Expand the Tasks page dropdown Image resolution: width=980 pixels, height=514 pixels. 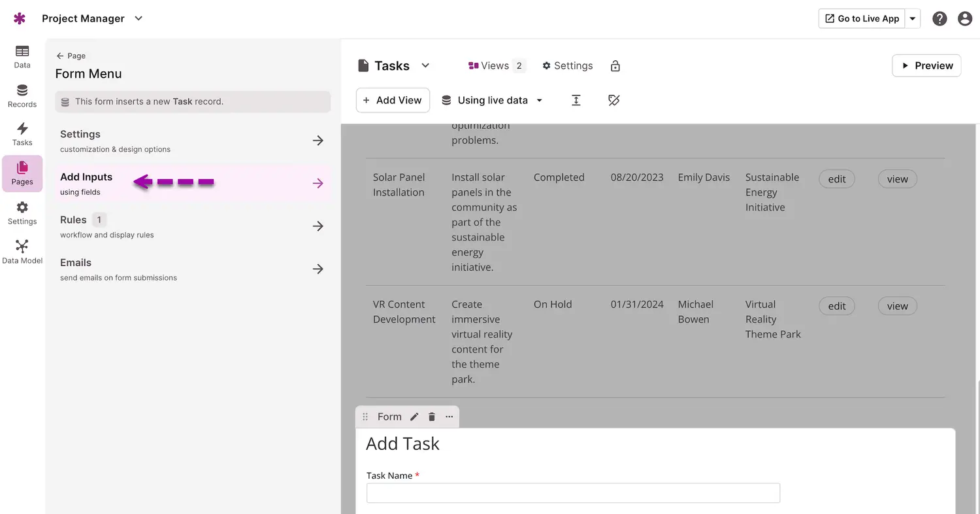[x=425, y=65]
